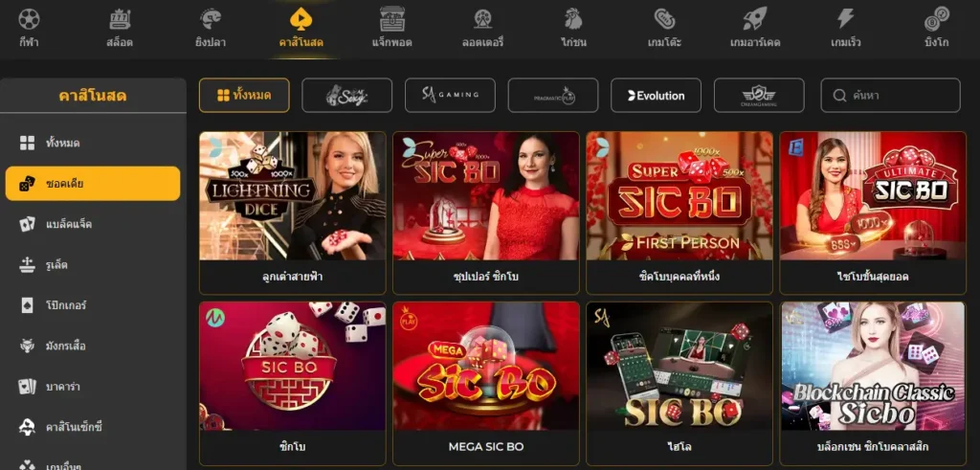Open the Lightning Dice game thumbnail
The image size is (980, 470).
[293, 195]
